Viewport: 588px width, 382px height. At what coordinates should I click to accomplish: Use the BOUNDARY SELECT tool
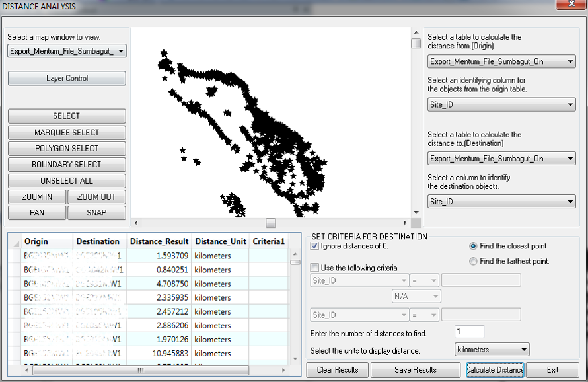point(66,164)
